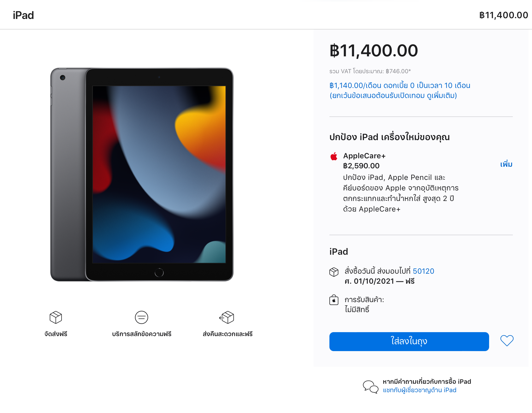Screen dimensions: 532x413
Task: Click the chat bubbles icon
Action: (370, 387)
